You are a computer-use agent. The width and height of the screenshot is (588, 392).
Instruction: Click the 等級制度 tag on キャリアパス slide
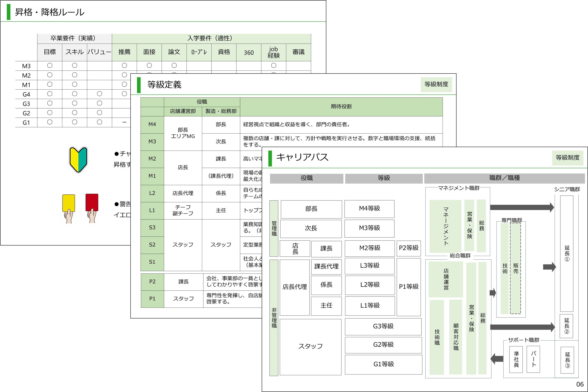[567, 157]
